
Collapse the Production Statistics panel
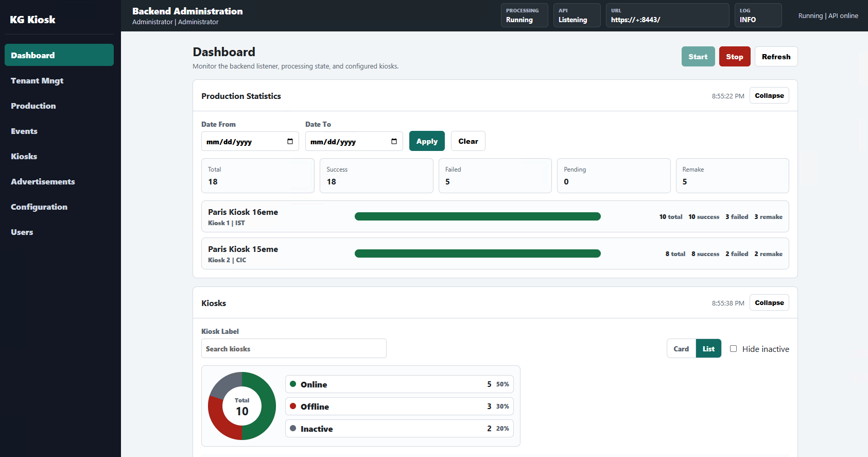click(x=769, y=95)
